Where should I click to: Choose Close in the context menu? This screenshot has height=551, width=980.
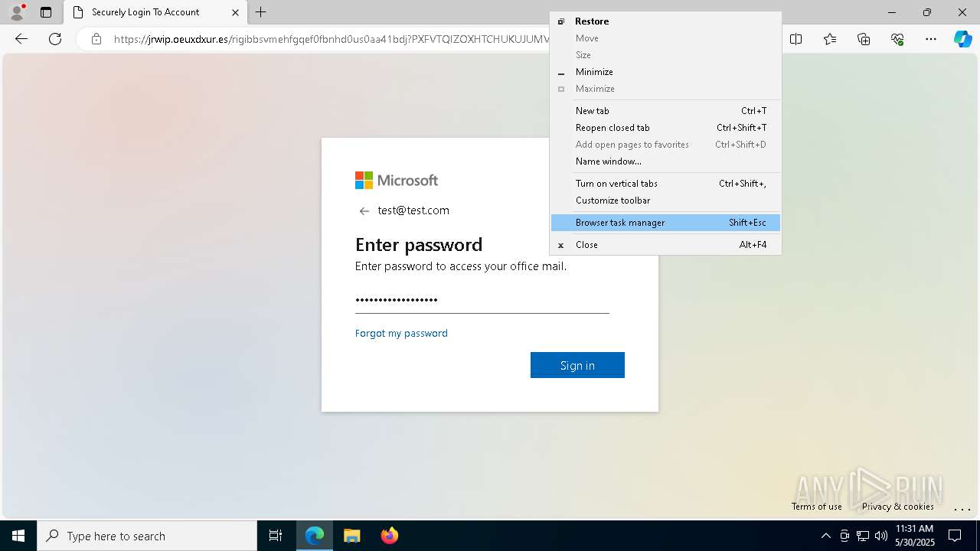click(x=665, y=245)
